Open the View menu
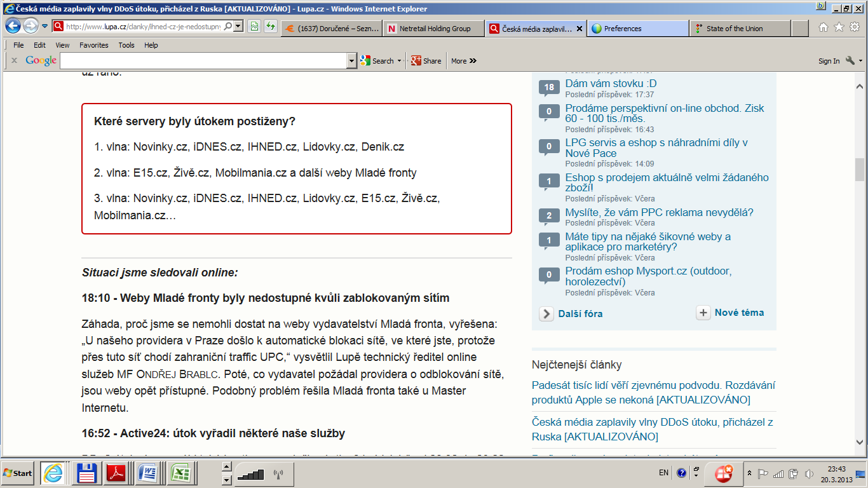Image resolution: width=868 pixels, height=488 pixels. [62, 45]
